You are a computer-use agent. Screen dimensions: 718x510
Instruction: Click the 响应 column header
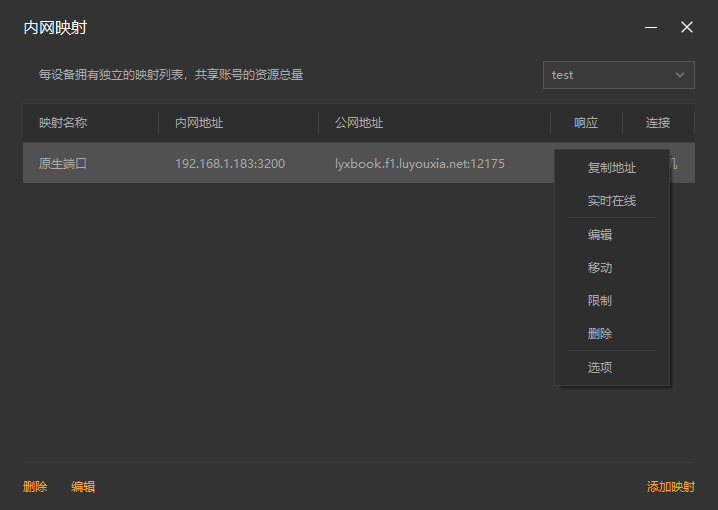pos(586,123)
